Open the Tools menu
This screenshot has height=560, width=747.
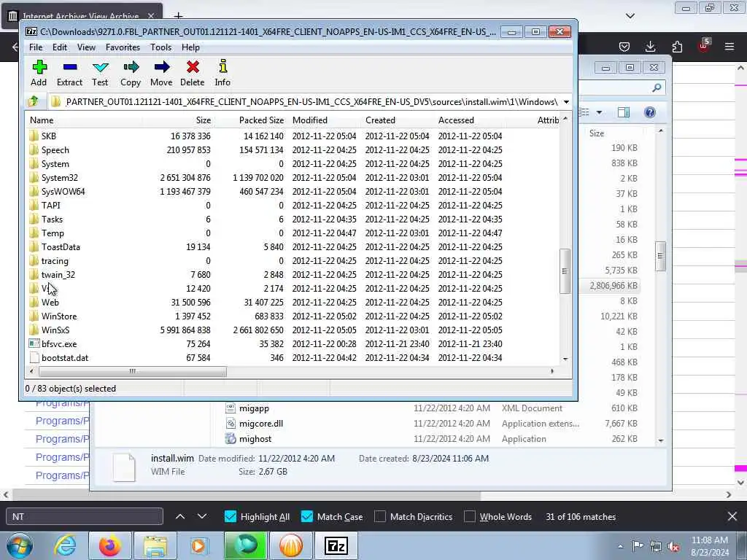(160, 47)
